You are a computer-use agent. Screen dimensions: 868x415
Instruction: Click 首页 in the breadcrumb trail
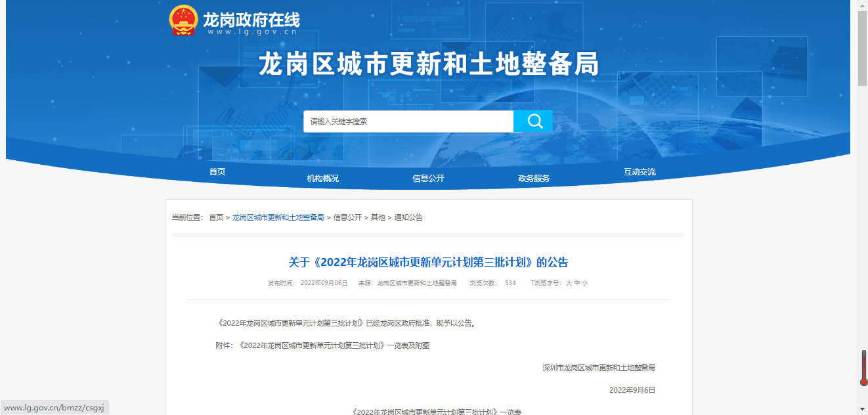[x=216, y=217]
